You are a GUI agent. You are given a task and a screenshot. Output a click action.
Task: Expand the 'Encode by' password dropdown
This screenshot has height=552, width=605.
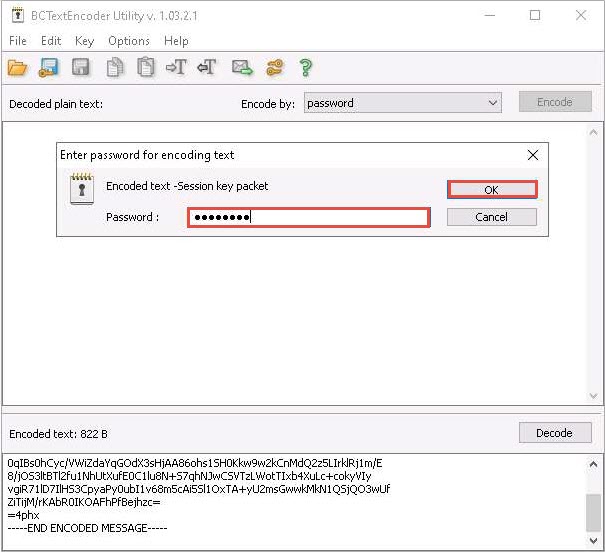pyautogui.click(x=492, y=103)
